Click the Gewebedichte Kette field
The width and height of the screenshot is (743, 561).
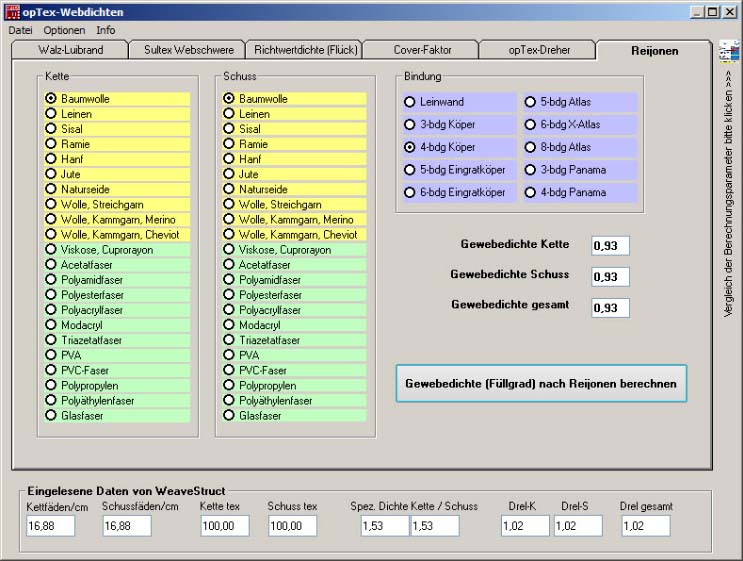[x=610, y=246]
